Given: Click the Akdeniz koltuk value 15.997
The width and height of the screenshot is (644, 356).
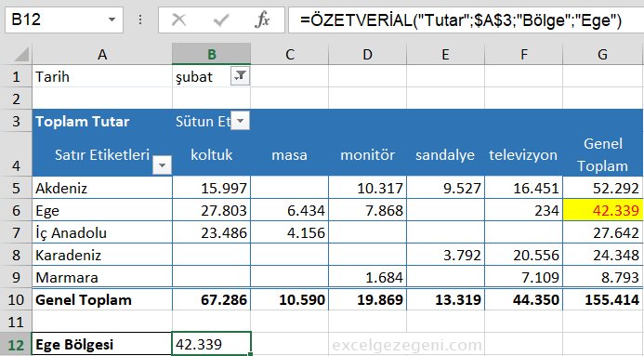Looking at the screenshot, I should pos(211,188).
